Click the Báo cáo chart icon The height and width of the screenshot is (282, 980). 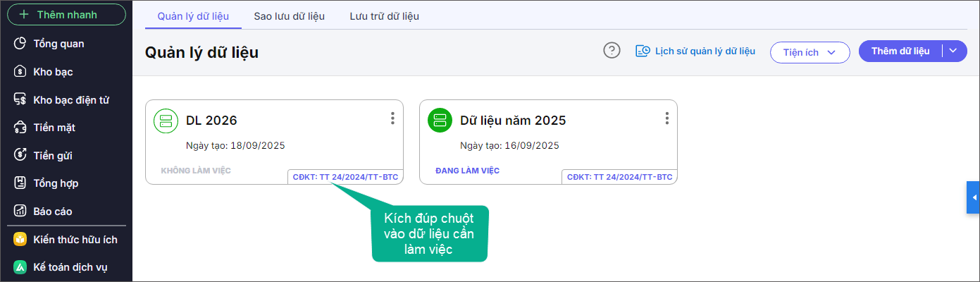pos(20,211)
